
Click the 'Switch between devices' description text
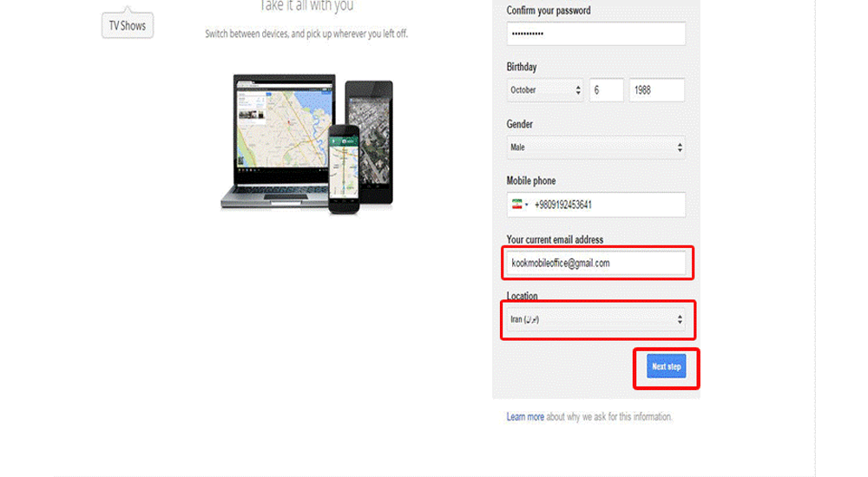306,34
